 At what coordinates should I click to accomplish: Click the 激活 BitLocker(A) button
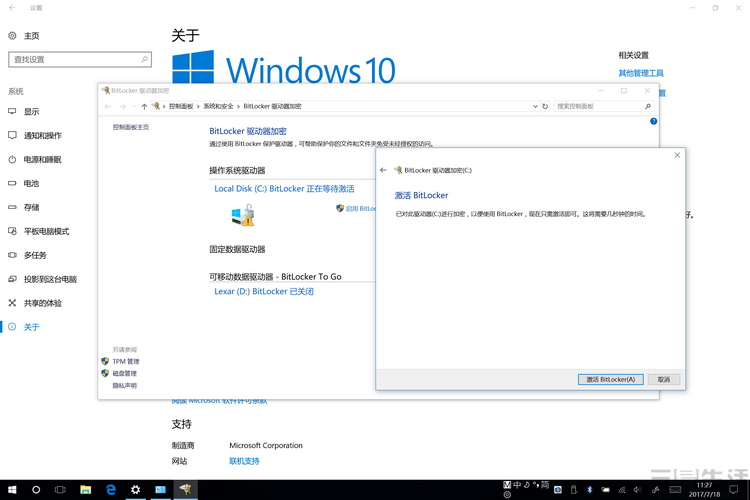[610, 379]
